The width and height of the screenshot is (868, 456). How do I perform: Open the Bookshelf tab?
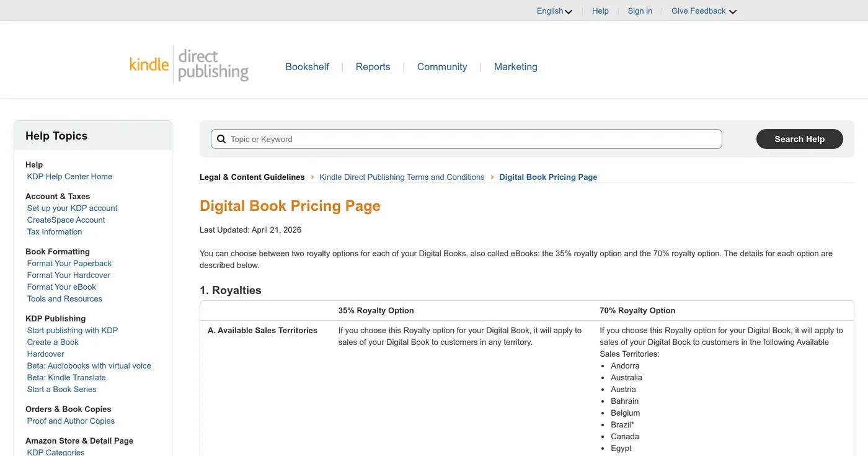coord(307,67)
